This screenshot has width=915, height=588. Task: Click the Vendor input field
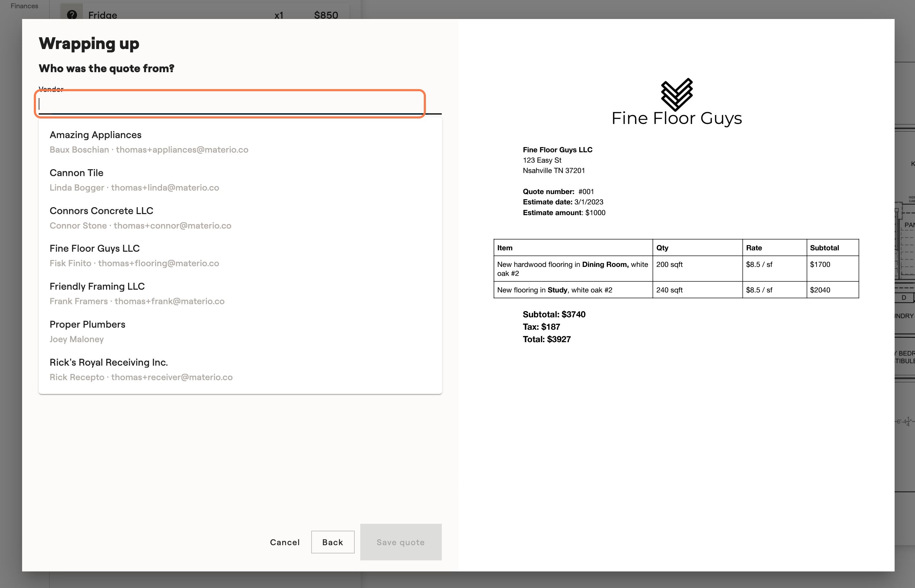point(240,104)
